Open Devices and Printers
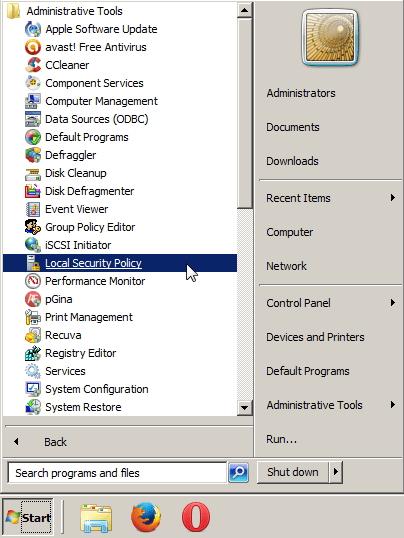This screenshot has width=404, height=538. pyautogui.click(x=315, y=337)
